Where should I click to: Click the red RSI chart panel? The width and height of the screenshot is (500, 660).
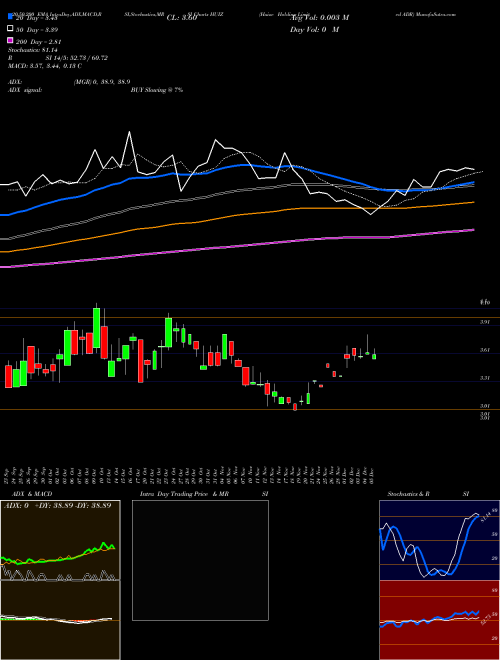coord(439,620)
